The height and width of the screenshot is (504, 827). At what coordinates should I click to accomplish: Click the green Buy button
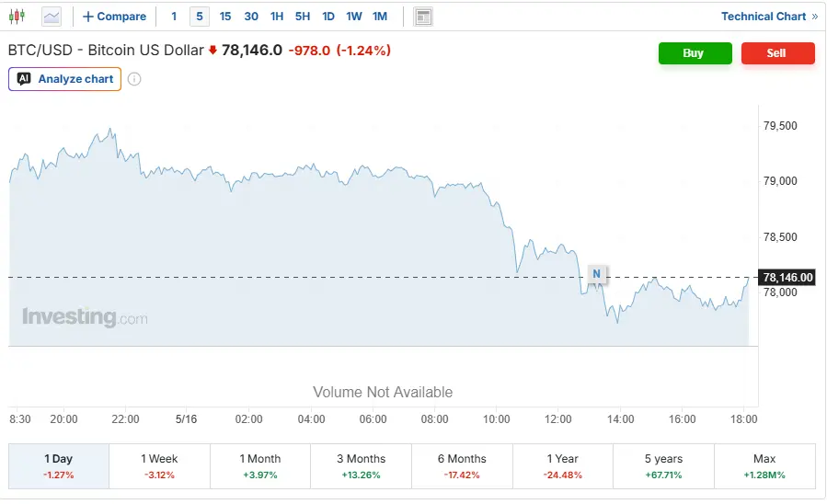tap(695, 53)
